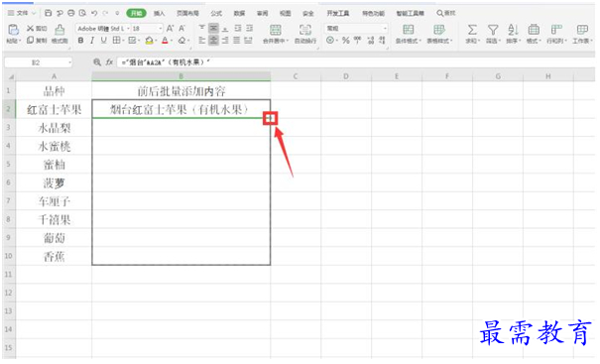Click in the formula bar input
Screen dimensions: 600x364
click(356, 62)
